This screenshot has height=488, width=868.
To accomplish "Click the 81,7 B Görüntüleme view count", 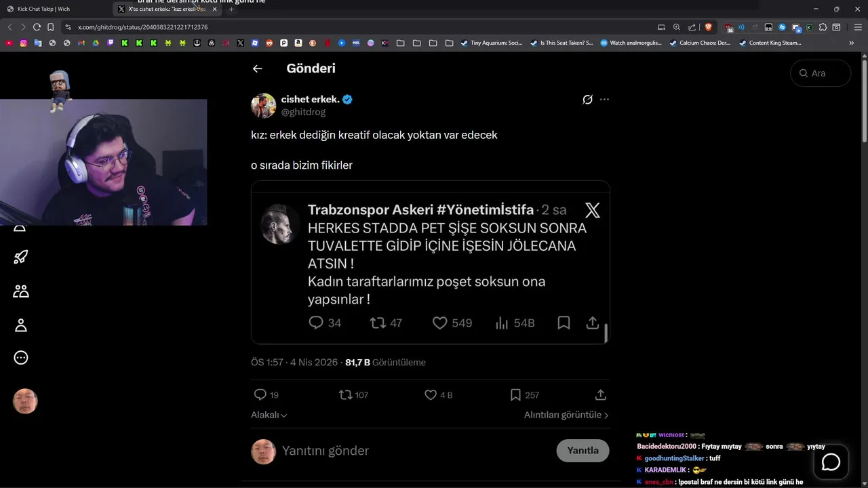I will tap(385, 363).
